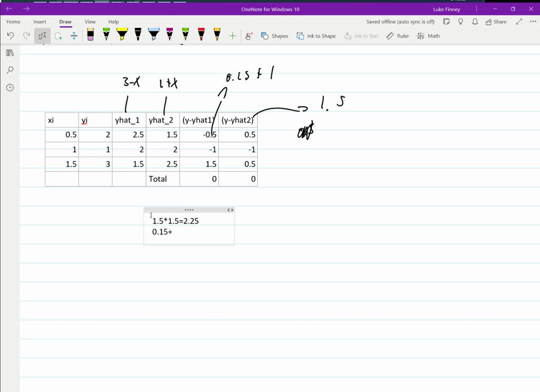Toggle full screen view mode
This screenshot has height=392, width=540.
click(518, 22)
